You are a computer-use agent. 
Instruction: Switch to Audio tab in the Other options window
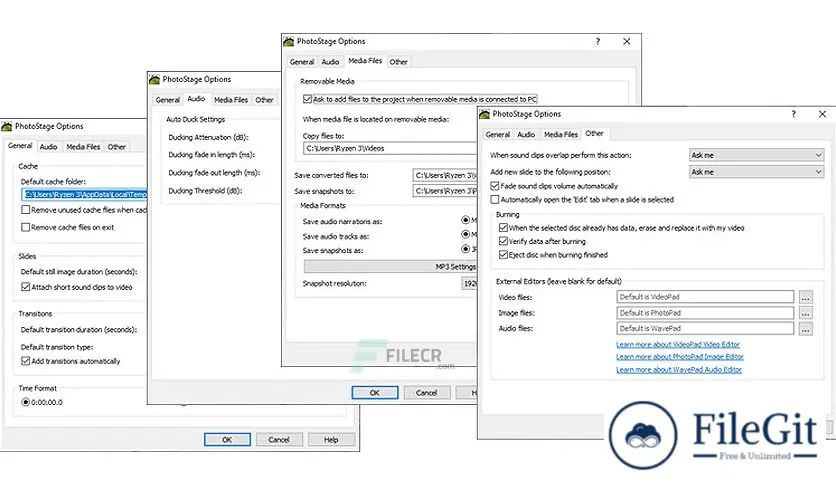526,135
